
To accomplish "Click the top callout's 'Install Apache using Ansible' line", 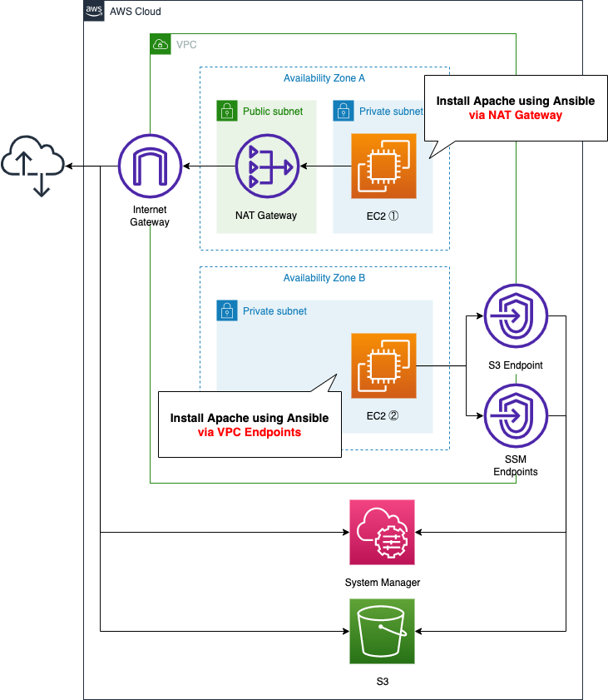I will [515, 101].
